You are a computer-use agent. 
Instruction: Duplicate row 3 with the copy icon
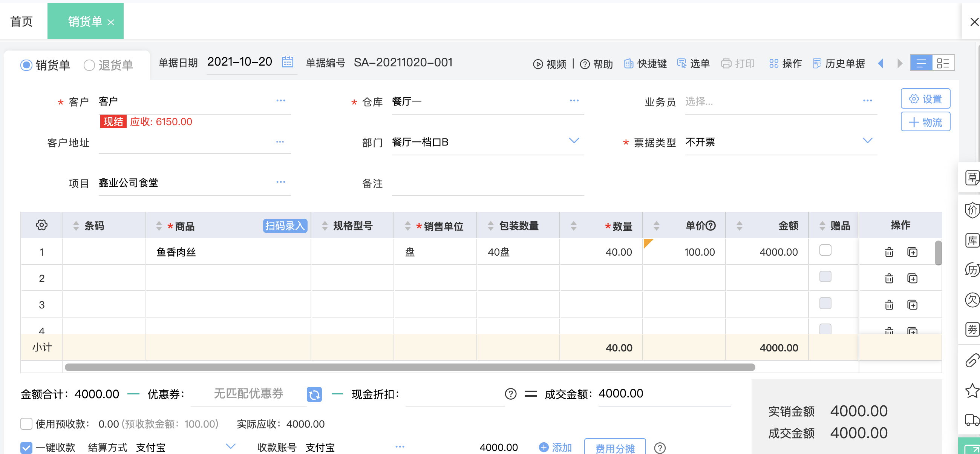[x=912, y=305]
